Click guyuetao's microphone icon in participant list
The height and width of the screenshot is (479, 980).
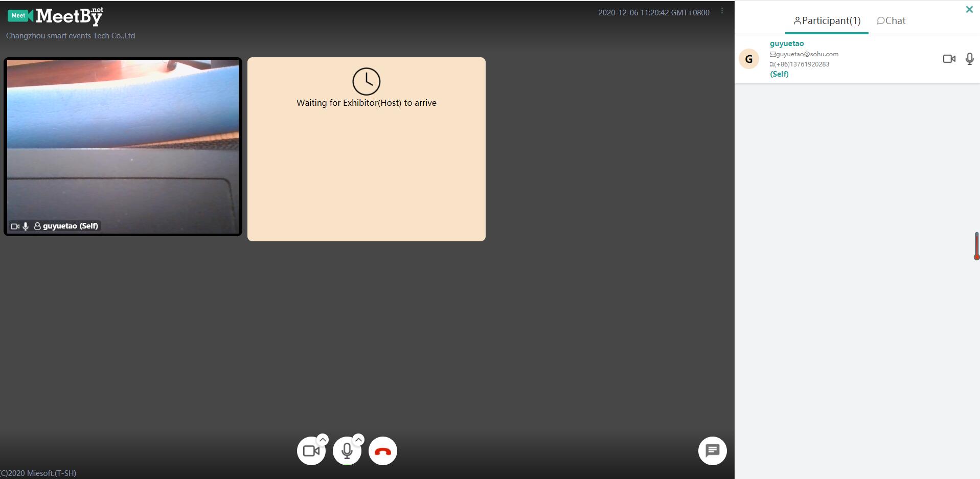tap(969, 59)
